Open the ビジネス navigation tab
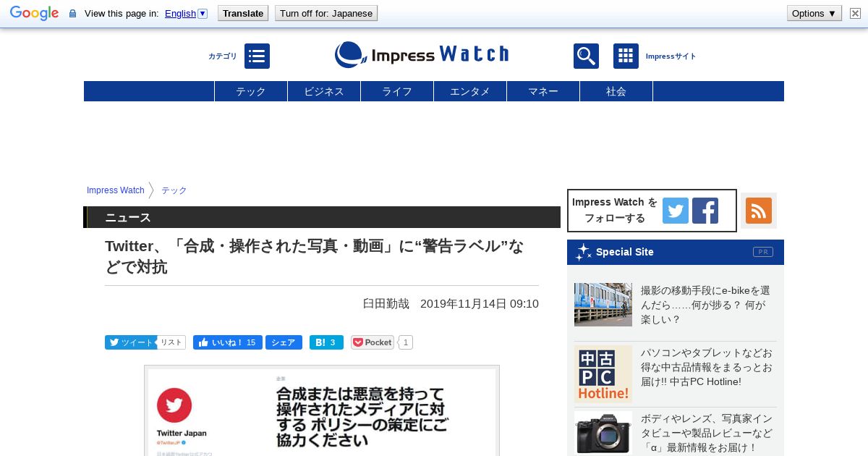The image size is (868, 456). (324, 91)
